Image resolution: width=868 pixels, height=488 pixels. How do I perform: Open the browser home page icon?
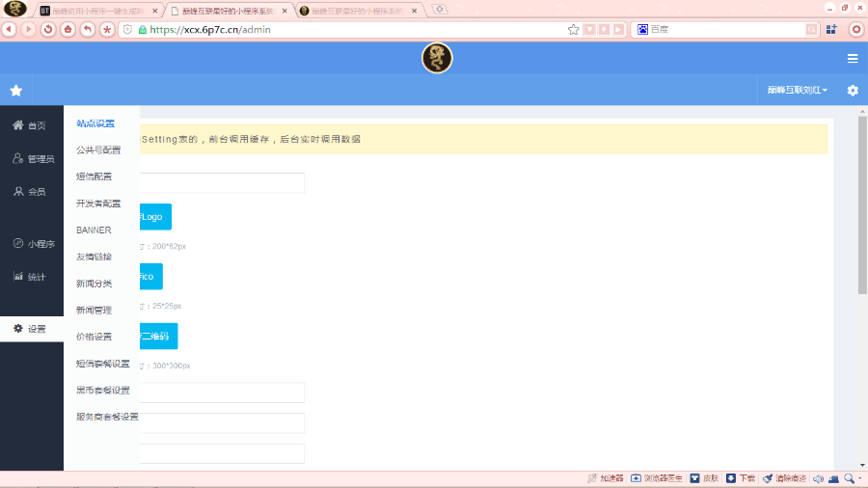click(x=68, y=29)
